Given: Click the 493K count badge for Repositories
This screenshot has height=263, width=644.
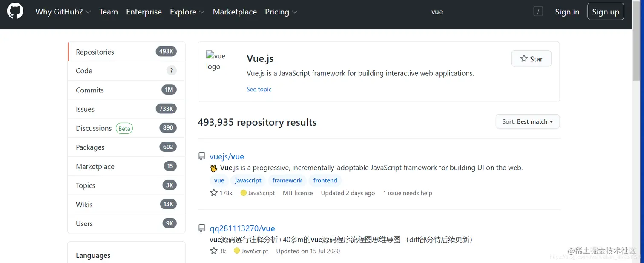Looking at the screenshot, I should tap(166, 52).
